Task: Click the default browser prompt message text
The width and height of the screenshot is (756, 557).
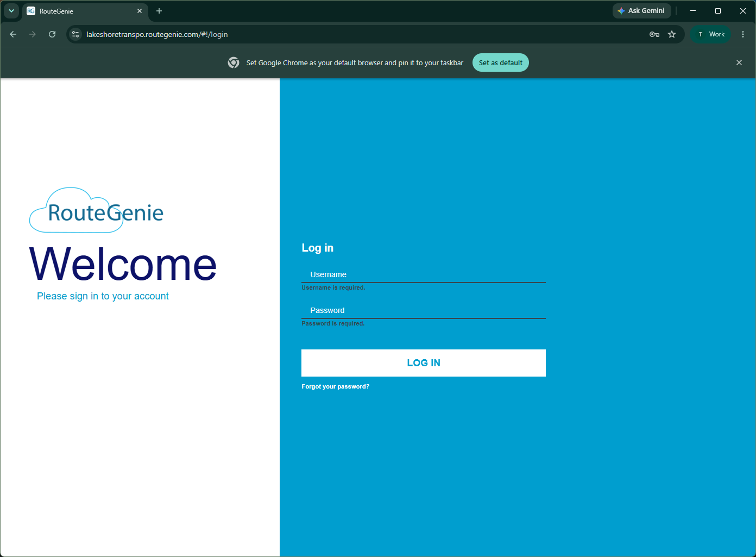Action: click(x=355, y=62)
